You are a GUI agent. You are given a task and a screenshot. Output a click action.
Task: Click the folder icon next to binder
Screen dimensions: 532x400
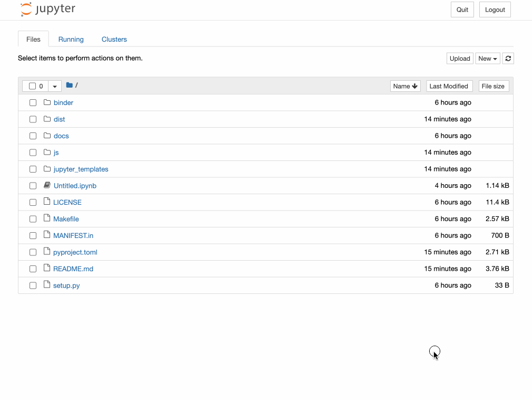[x=47, y=102]
